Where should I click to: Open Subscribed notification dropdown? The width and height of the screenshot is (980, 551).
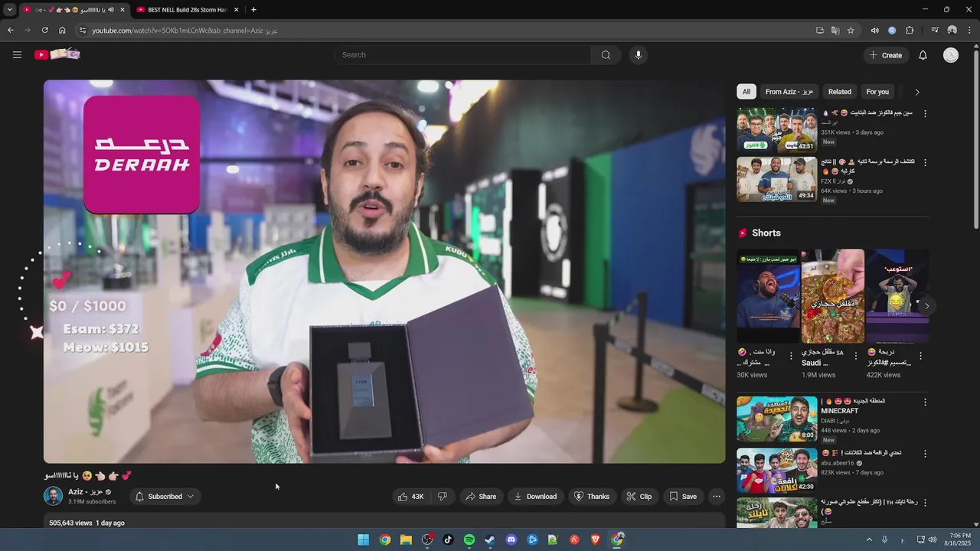[x=165, y=497]
